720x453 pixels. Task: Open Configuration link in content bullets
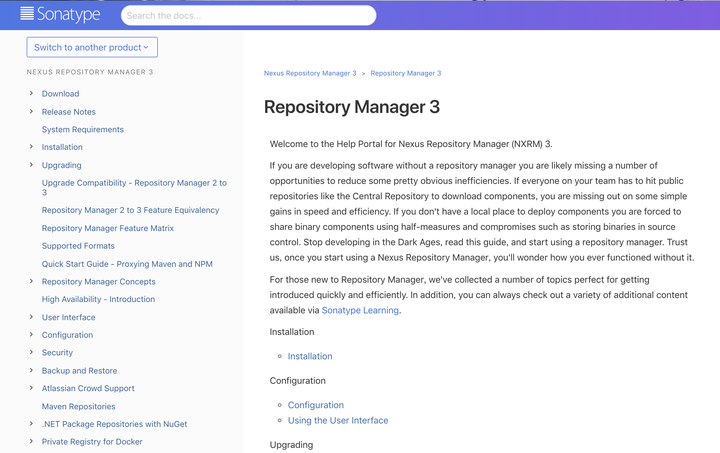(316, 405)
